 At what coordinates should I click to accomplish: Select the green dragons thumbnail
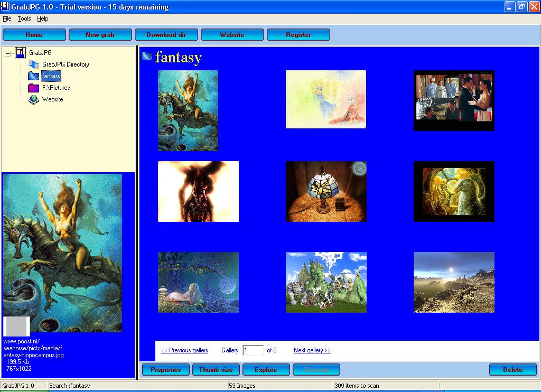[x=326, y=282]
